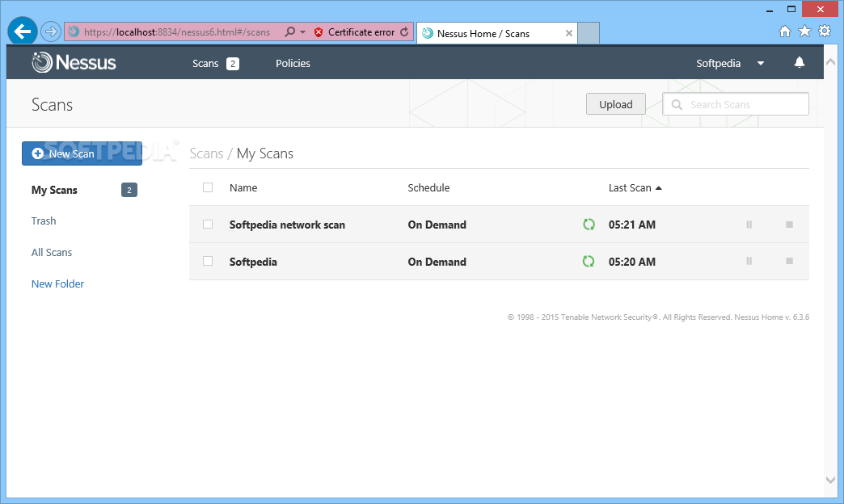Stop the 05:20 AM Softpedia scan
Image resolution: width=844 pixels, height=504 pixels.
pyautogui.click(x=789, y=261)
